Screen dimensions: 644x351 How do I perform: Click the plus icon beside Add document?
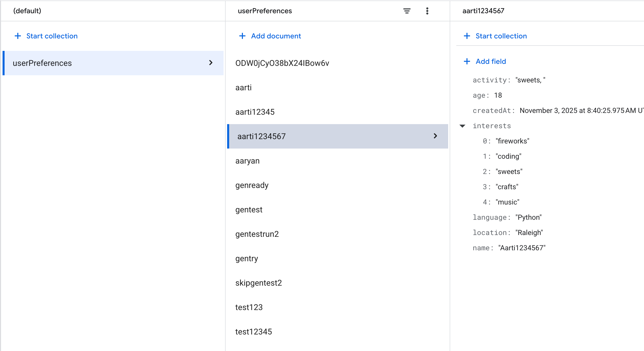tap(242, 36)
